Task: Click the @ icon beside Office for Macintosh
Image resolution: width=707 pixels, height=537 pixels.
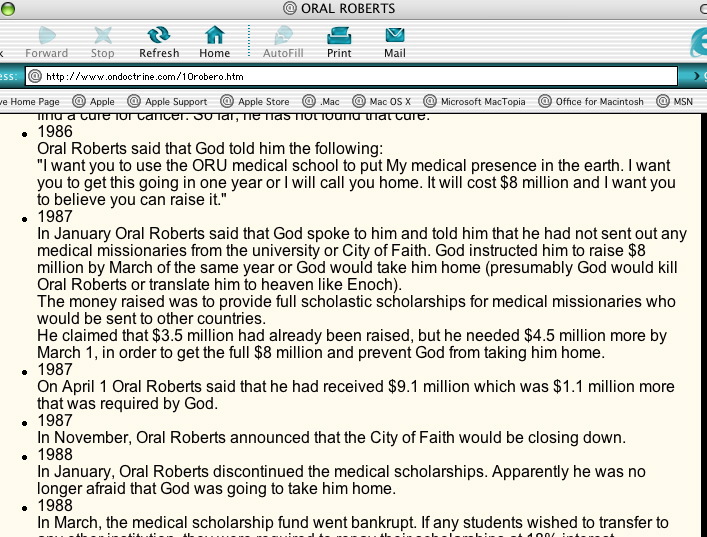Action: [545, 101]
